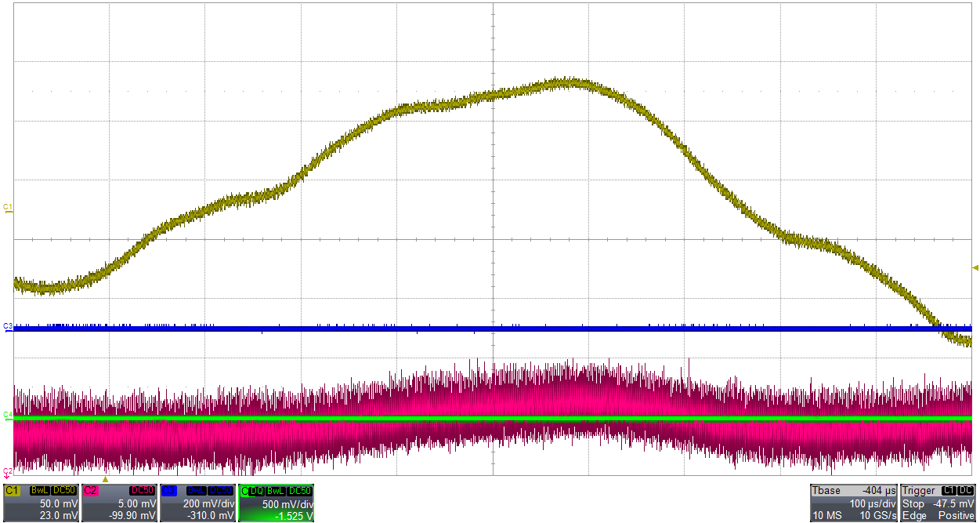This screenshot has width=980, height=523.
Task: Click the BwL indicator on C1 descriptor
Action: click(39, 491)
